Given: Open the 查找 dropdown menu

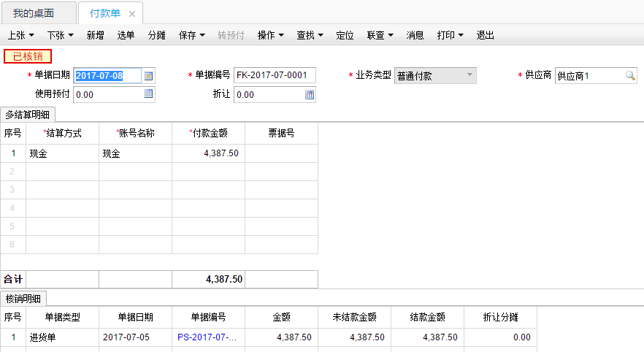Looking at the screenshot, I should tap(310, 35).
